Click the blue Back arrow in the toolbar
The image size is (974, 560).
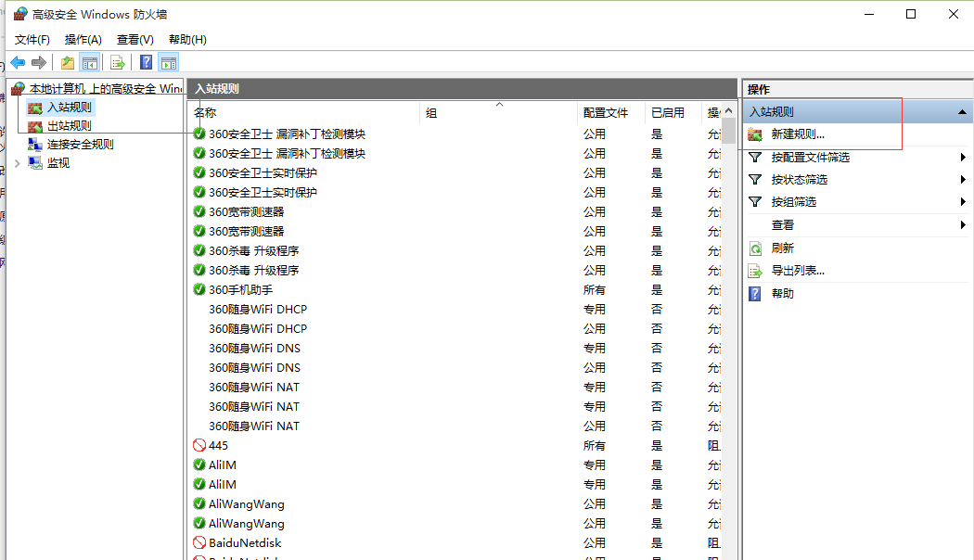pos(18,63)
